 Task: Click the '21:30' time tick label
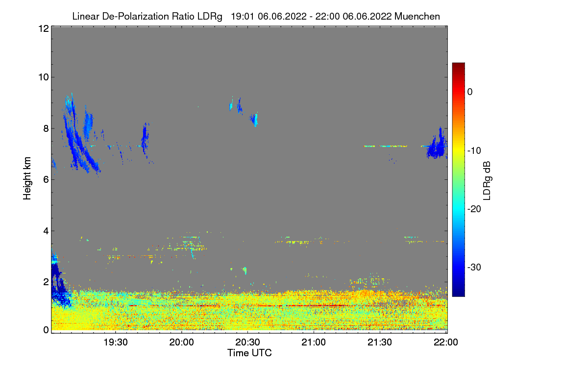(x=379, y=343)
